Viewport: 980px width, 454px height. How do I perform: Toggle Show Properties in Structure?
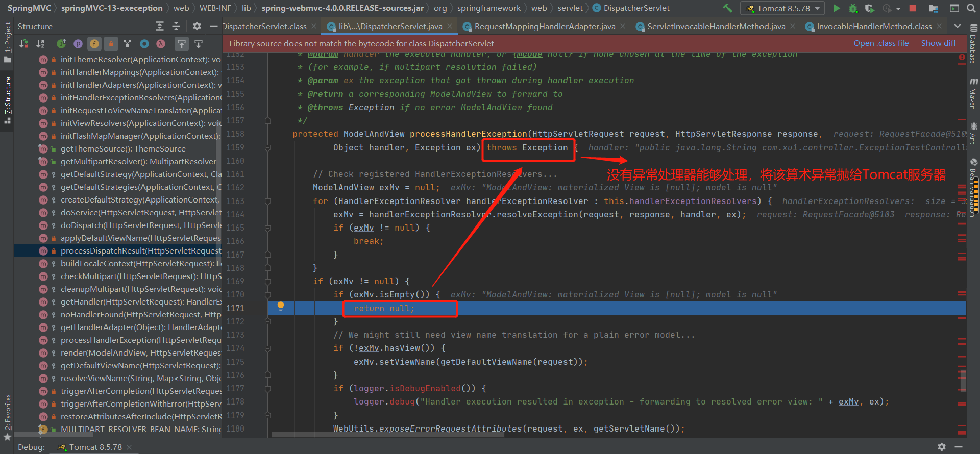(x=78, y=44)
